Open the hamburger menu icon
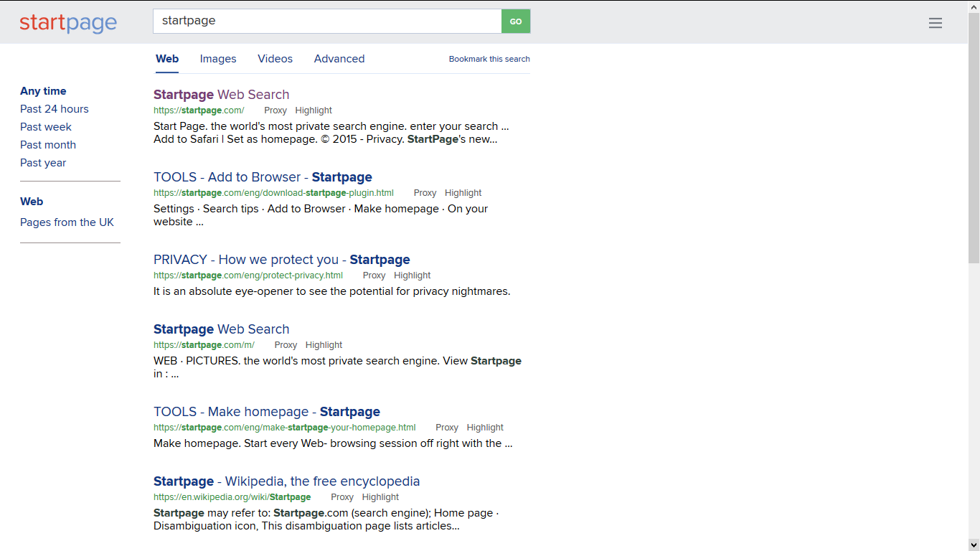 tap(935, 23)
